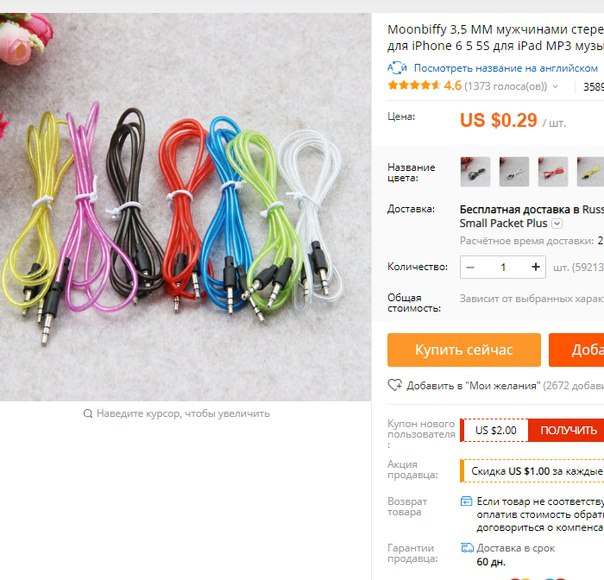The height and width of the screenshot is (580, 604).
Task: Click the on-time delivery truck icon
Action: 467,547
